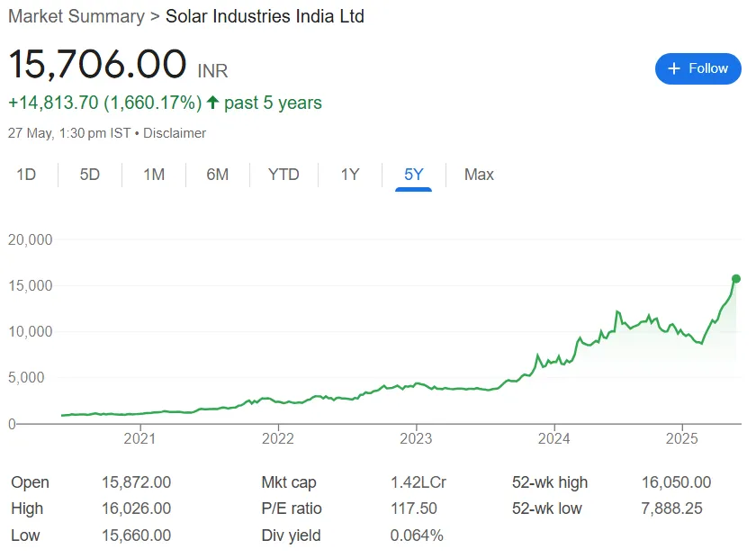Click the 2024 axis label
The image size is (756, 558).
554,438
